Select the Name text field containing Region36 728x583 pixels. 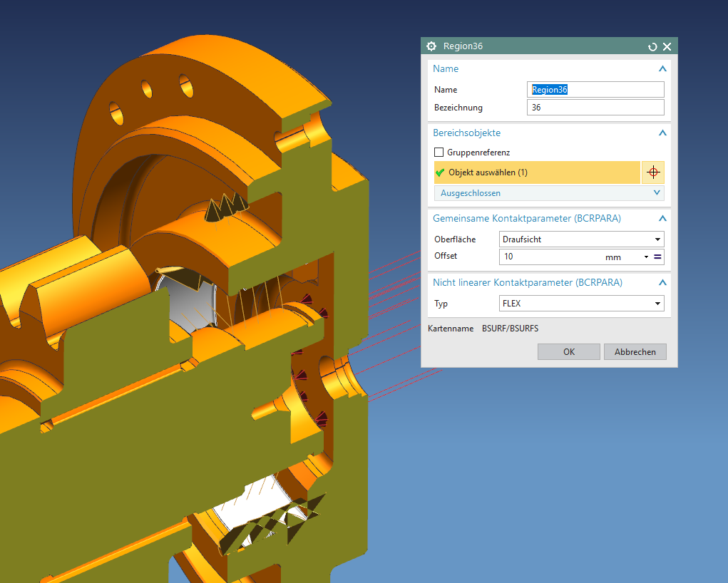[595, 89]
